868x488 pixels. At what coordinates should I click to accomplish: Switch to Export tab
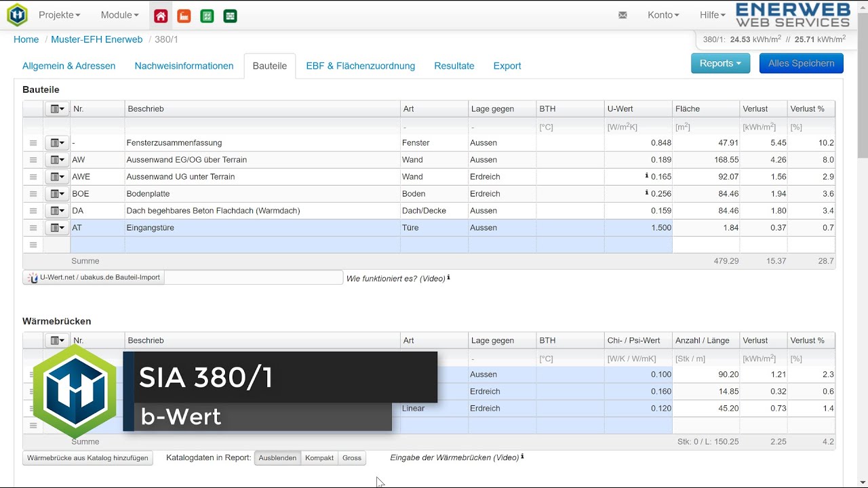point(507,66)
